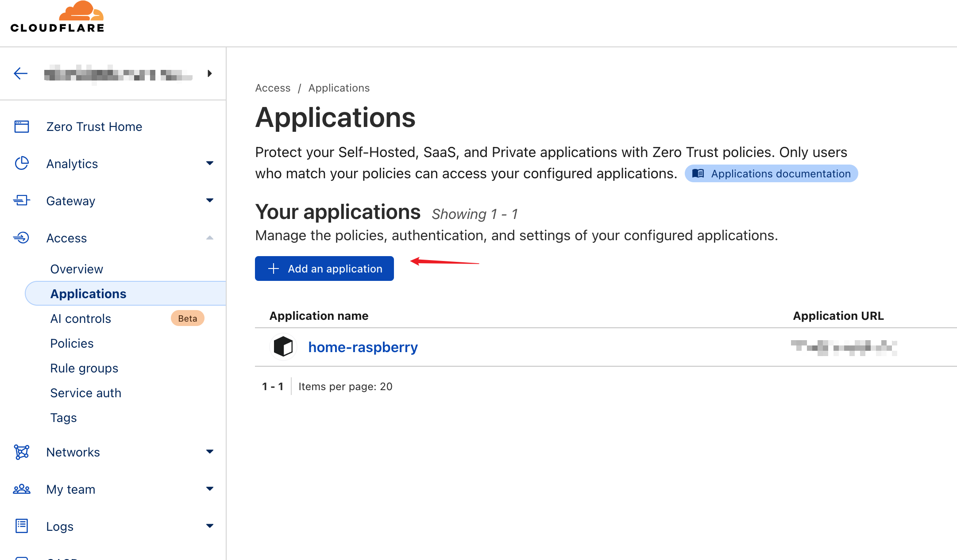957x560 pixels.
Task: Open Applications documentation link
Action: 771,173
